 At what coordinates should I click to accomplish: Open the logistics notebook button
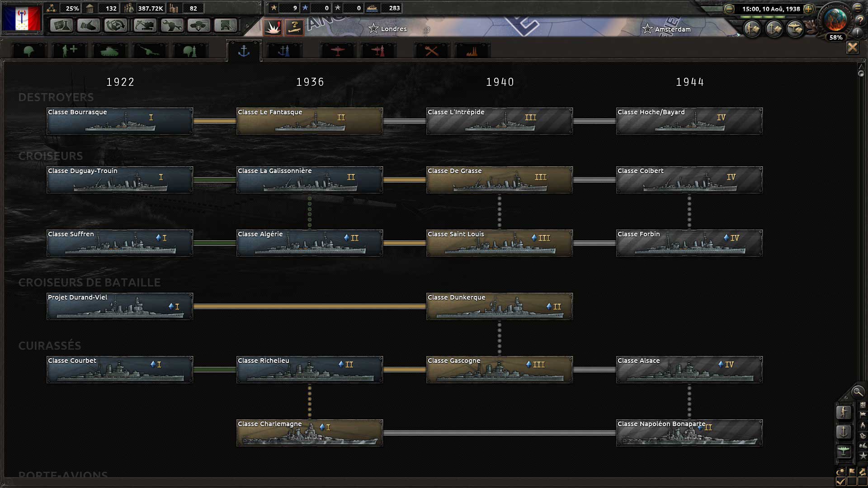226,25
